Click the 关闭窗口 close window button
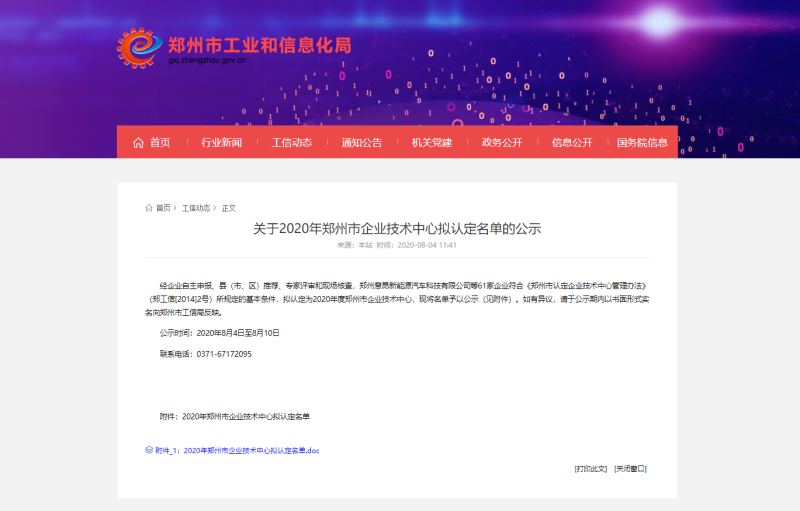 [x=630, y=468]
